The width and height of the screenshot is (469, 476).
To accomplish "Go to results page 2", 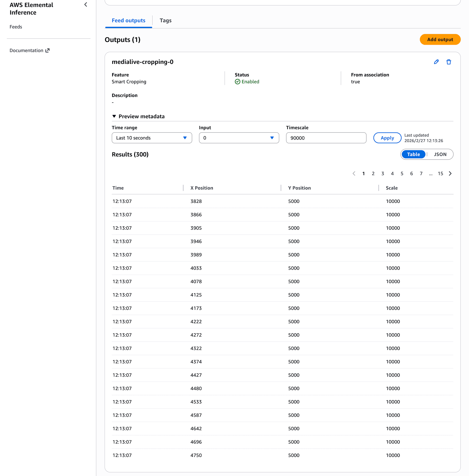I will pyautogui.click(x=373, y=174).
